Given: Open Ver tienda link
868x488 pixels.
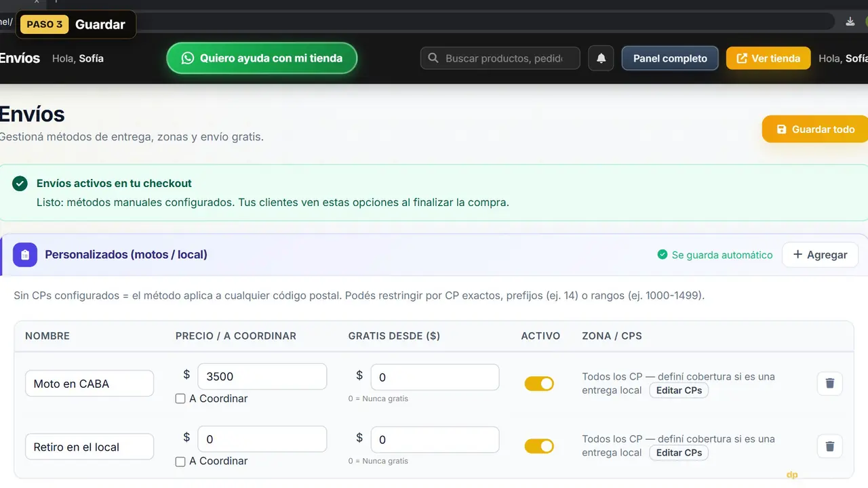Looking at the screenshot, I should pyautogui.click(x=768, y=58).
